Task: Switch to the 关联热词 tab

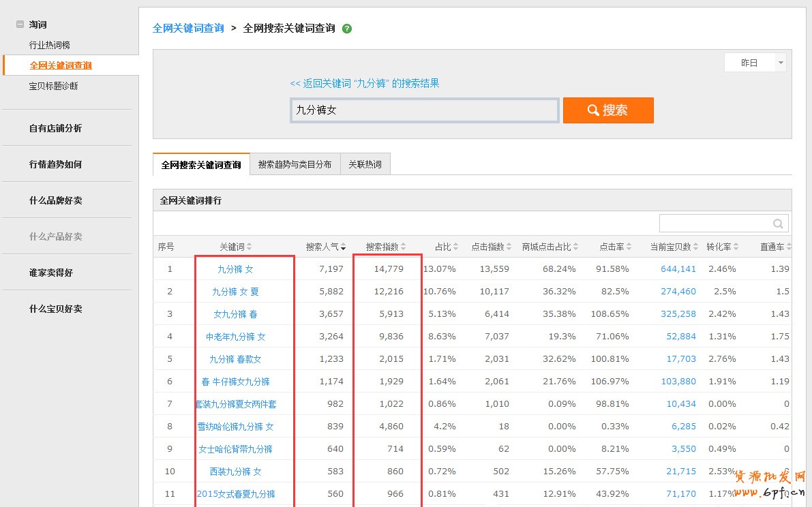Action: [x=365, y=164]
